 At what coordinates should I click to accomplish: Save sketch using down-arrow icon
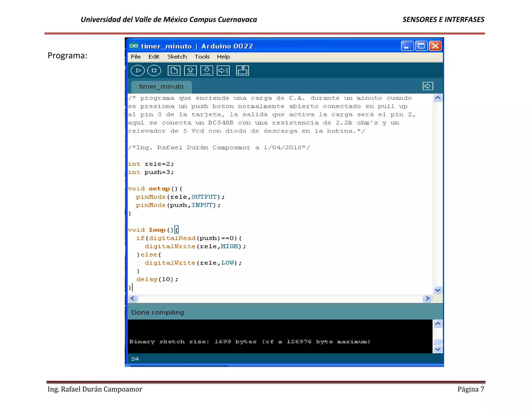click(x=207, y=71)
